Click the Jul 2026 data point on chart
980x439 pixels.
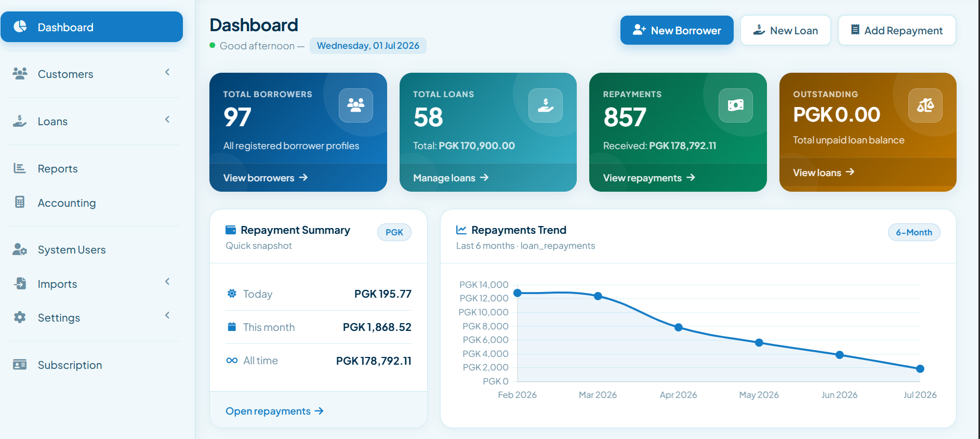(920, 369)
